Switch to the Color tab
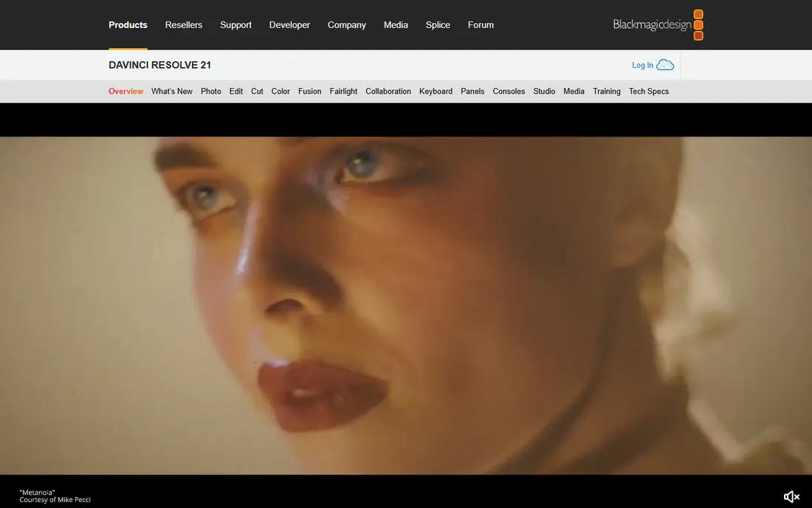This screenshot has height=508, width=812. [x=281, y=91]
